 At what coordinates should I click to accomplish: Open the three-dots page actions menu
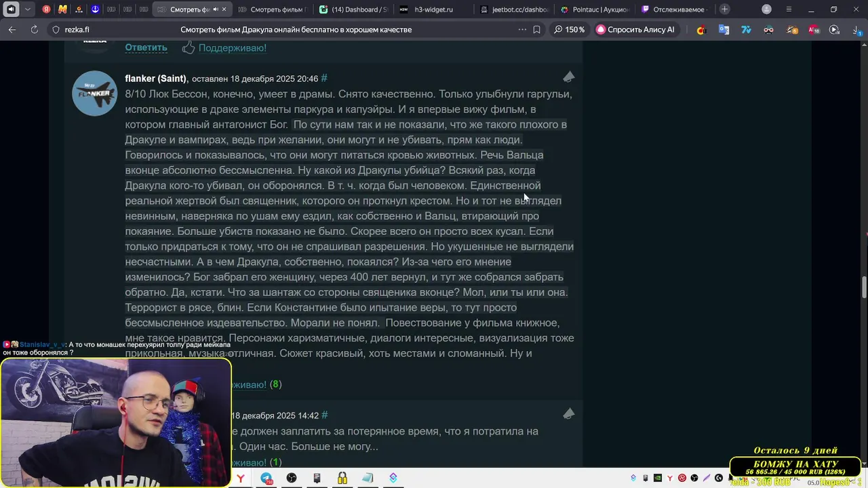pyautogui.click(x=522, y=30)
